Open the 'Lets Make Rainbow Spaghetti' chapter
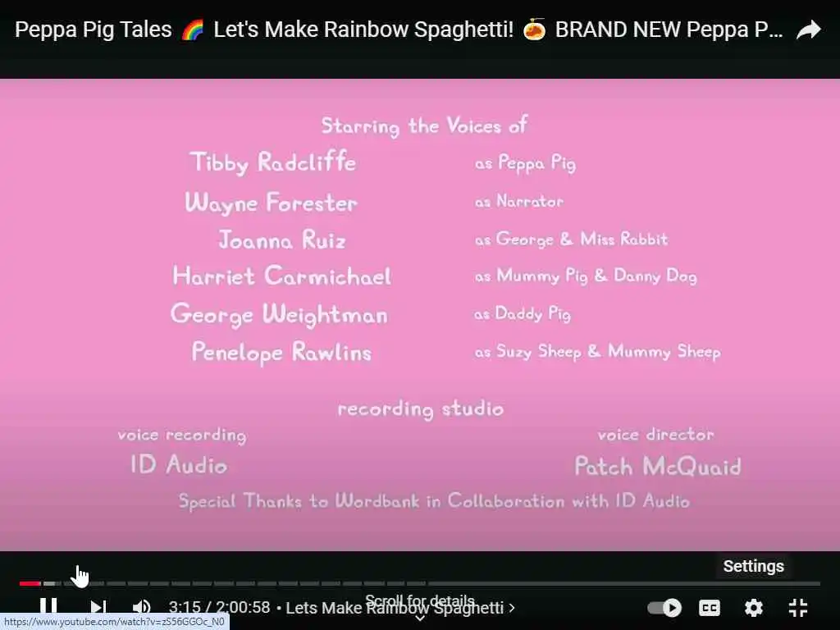This screenshot has height=630, width=840. [x=400, y=608]
